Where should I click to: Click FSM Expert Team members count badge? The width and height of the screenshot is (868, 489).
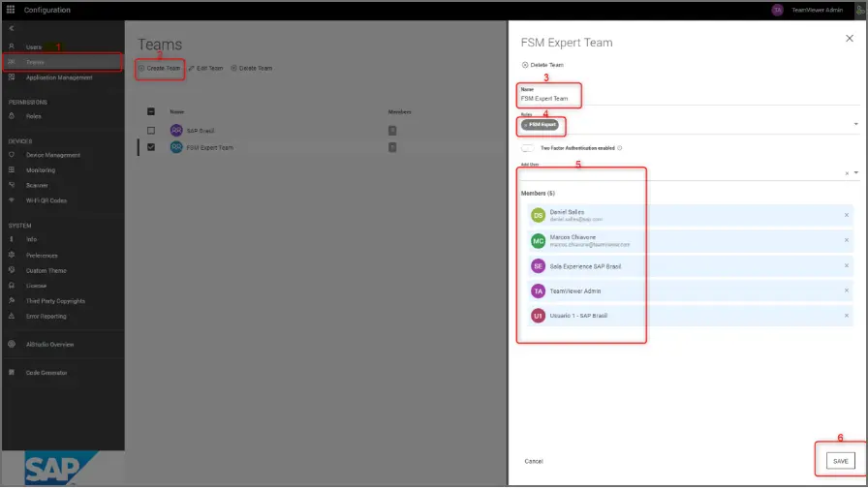click(392, 147)
